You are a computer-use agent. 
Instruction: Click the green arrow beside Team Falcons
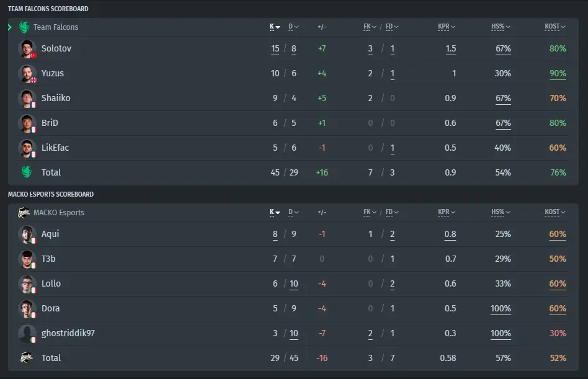pyautogui.click(x=10, y=27)
